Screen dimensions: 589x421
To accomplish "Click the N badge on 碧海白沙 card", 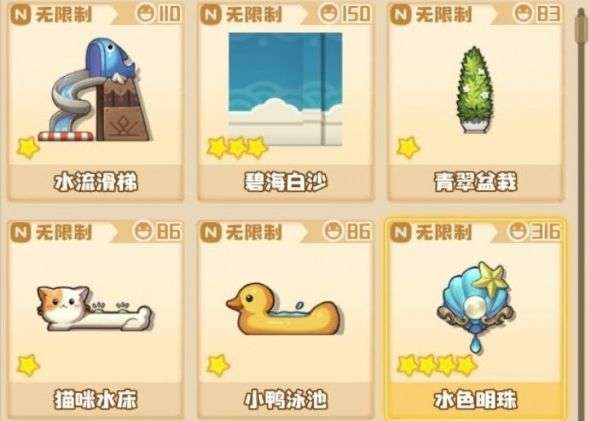I will pyautogui.click(x=210, y=15).
